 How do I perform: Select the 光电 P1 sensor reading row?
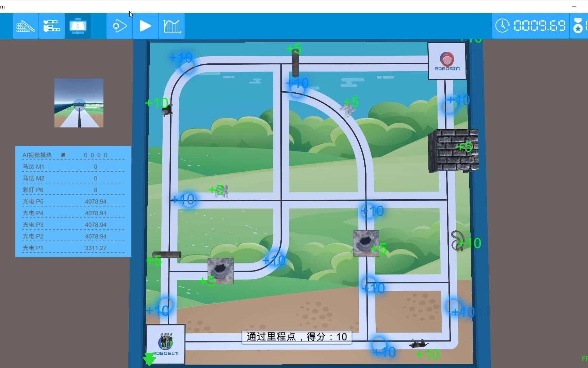pos(73,248)
